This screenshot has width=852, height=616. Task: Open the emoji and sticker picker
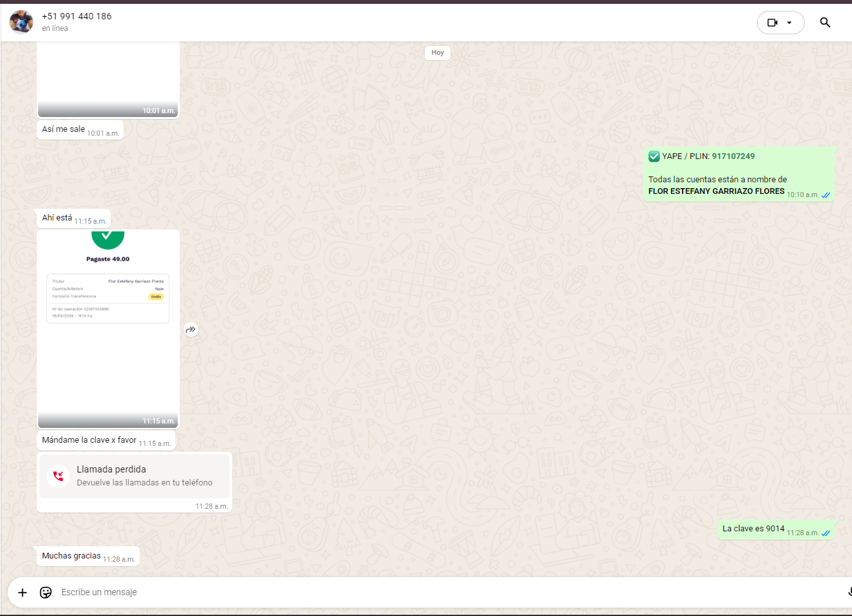click(46, 593)
